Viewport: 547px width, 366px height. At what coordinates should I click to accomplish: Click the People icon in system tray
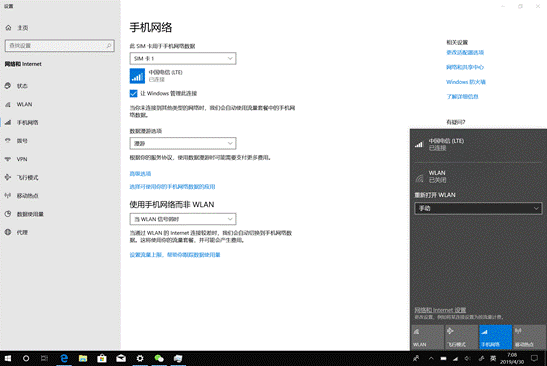(416, 358)
